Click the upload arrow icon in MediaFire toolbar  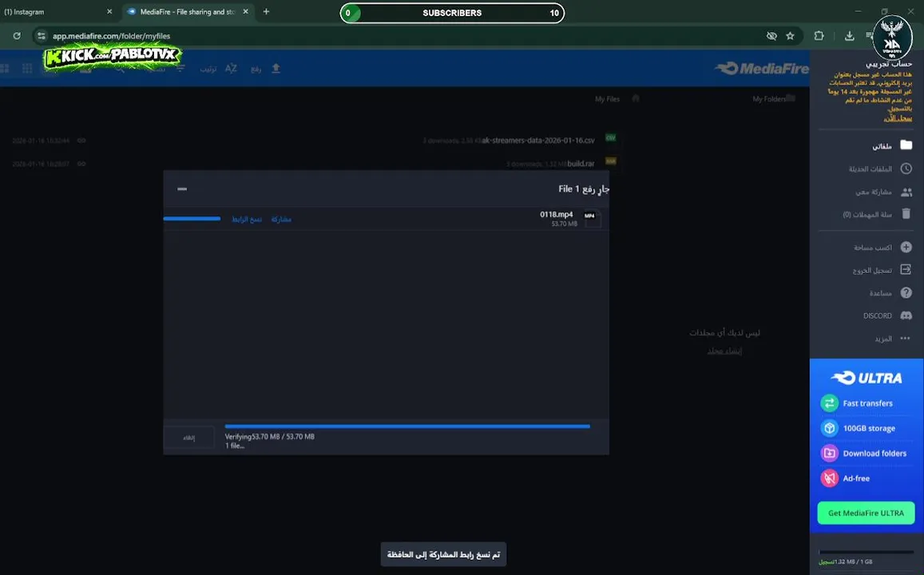point(276,69)
